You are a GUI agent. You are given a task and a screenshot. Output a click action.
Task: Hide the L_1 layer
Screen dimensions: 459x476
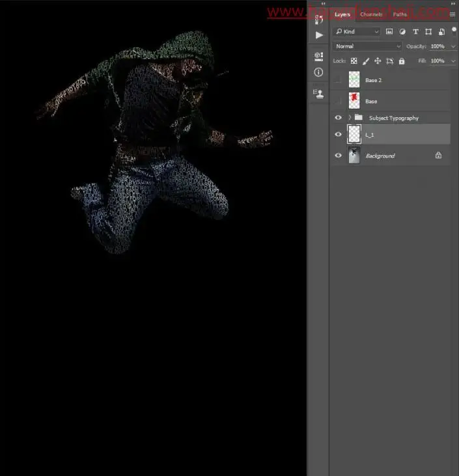tap(338, 134)
